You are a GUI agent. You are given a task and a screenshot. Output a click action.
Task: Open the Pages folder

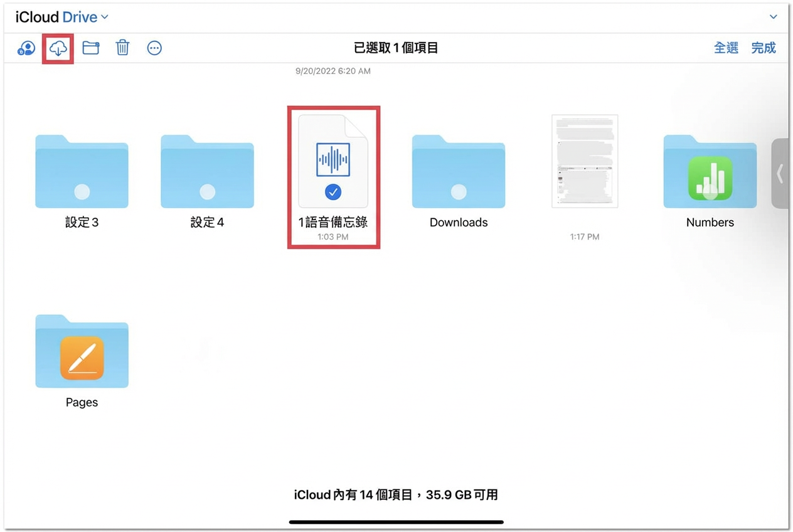(x=82, y=351)
